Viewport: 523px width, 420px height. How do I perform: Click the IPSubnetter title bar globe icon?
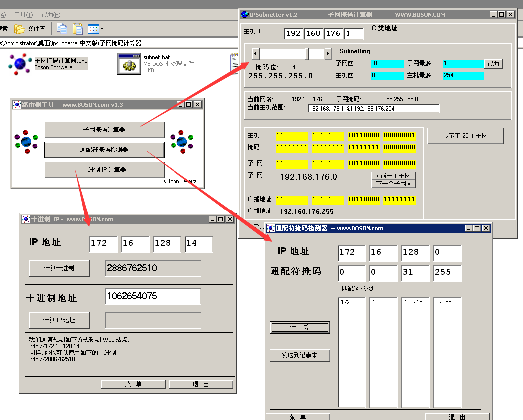point(245,15)
